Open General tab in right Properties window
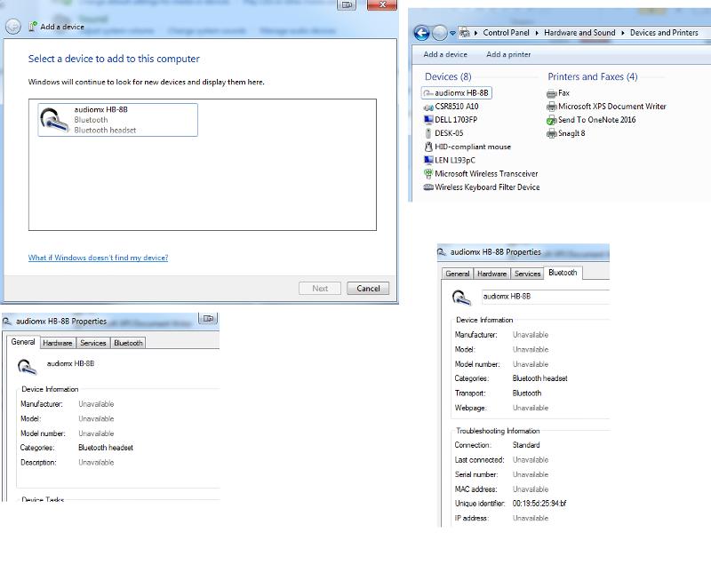Screen dimensions: 711x588 coord(458,274)
